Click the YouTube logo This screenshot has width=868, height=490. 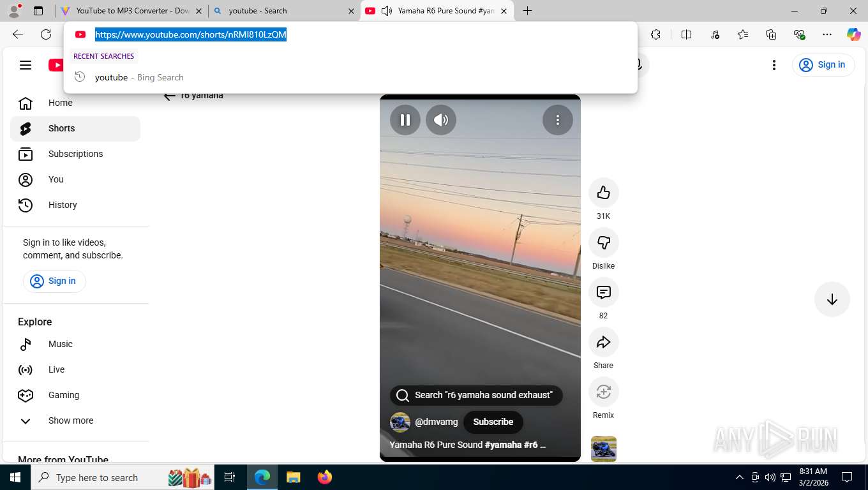click(x=56, y=64)
